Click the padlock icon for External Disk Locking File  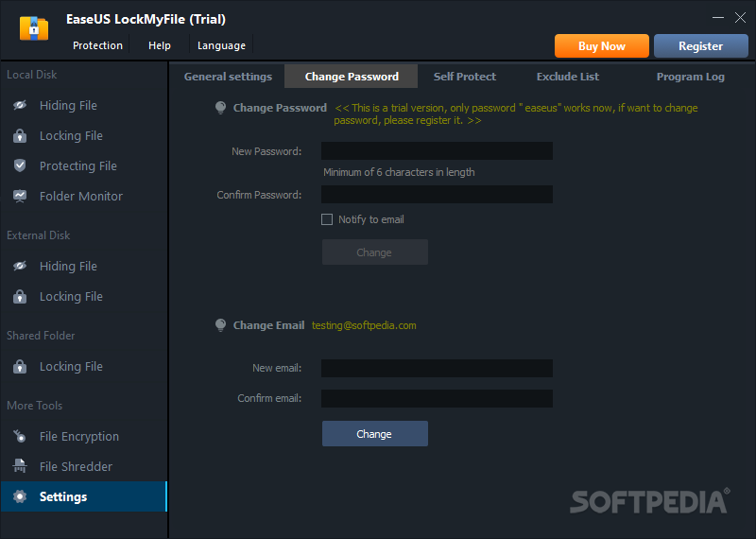click(x=20, y=296)
